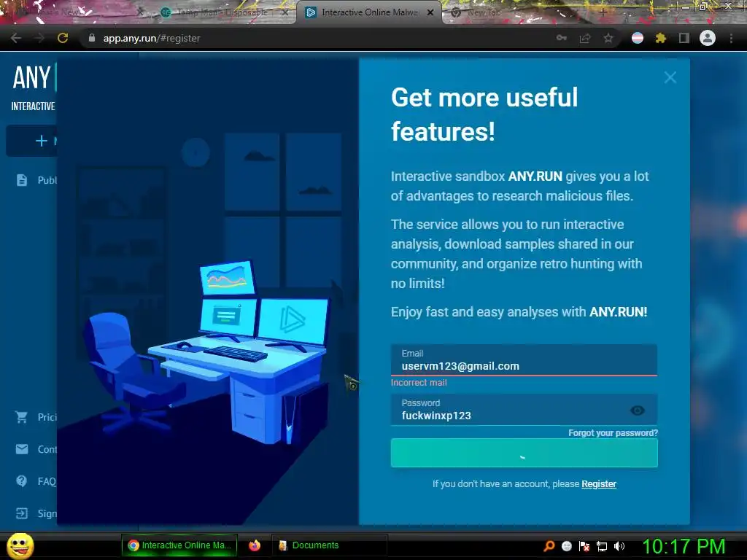
Task: Close the Temp Mail tab
Action: pos(285,12)
